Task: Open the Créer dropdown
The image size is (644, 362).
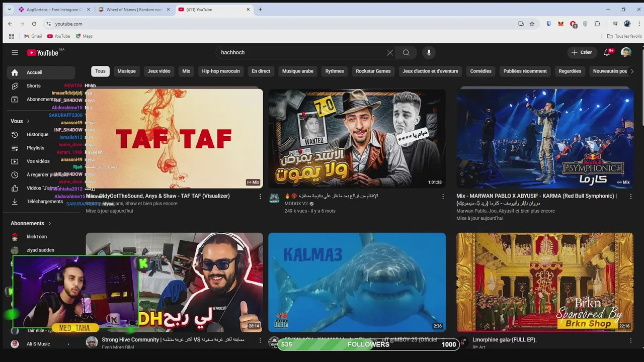Action: [582, 52]
